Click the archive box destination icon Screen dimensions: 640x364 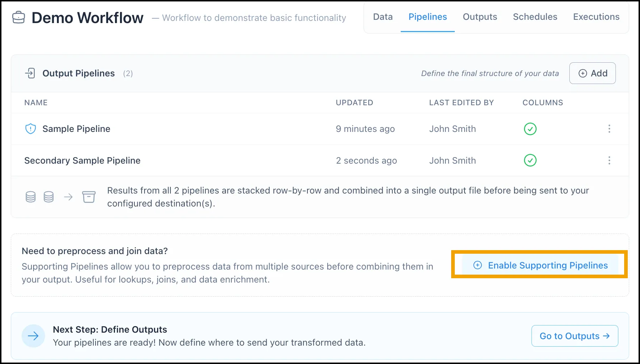pos(89,197)
